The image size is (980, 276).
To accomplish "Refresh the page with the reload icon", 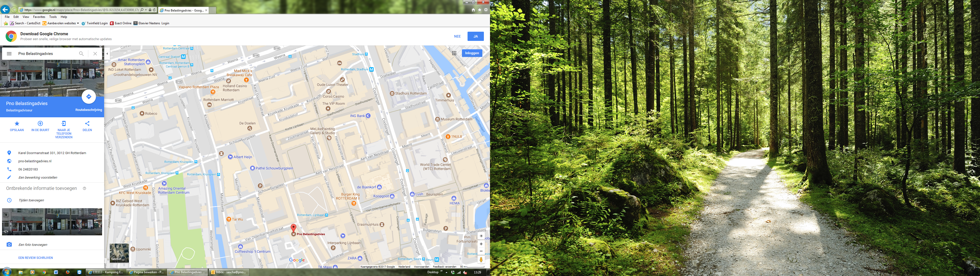I will [x=154, y=10].
